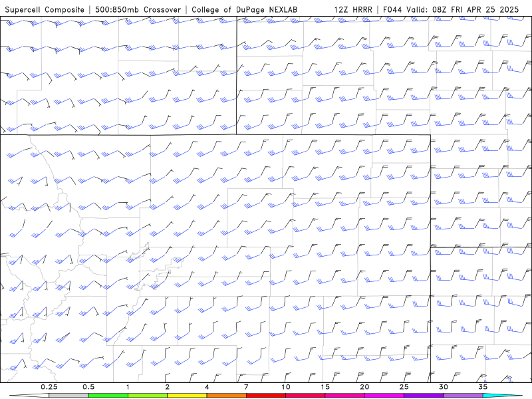This screenshot has width=532, height=399.
Task: Select the orange 4–7 color bar segment
Action: click(226, 396)
